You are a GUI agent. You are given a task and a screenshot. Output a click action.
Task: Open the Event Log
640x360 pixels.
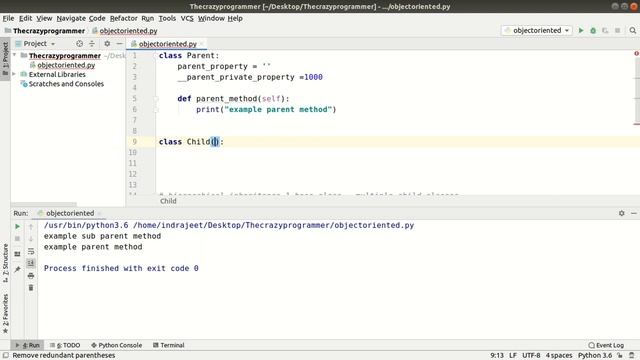[x=607, y=345]
